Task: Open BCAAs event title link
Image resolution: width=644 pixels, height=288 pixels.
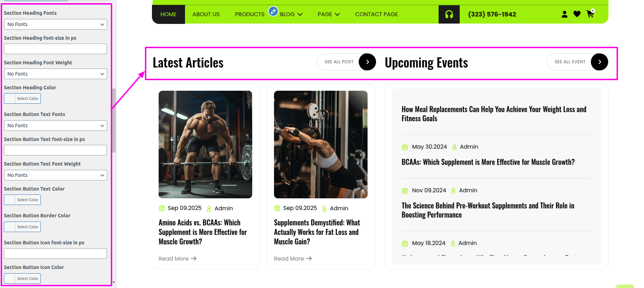Action: pyautogui.click(x=488, y=162)
